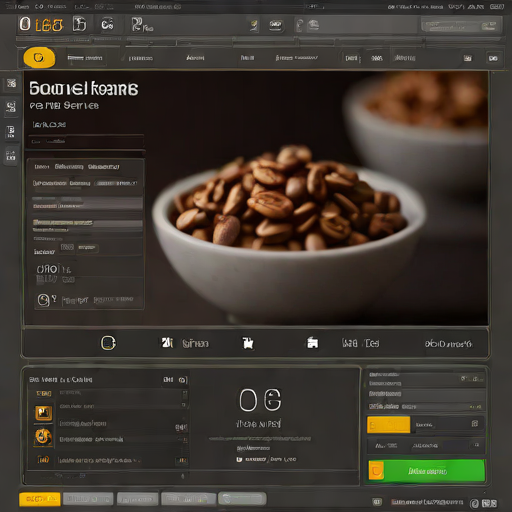512x512 pixels.
Task: Click the yellow rounded button in navigation bar
Action: click(39, 58)
